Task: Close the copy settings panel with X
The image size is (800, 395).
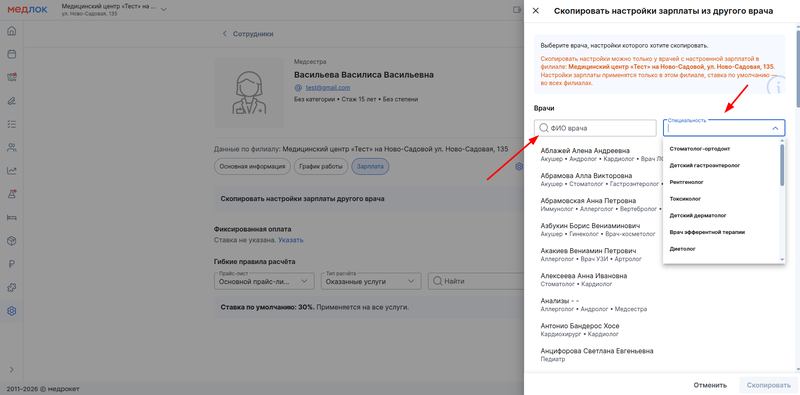Action: click(536, 11)
